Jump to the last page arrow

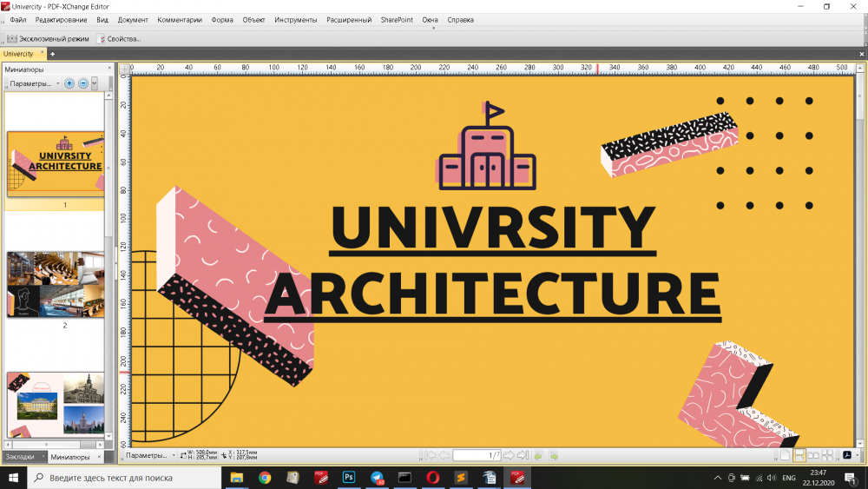pyautogui.click(x=523, y=455)
